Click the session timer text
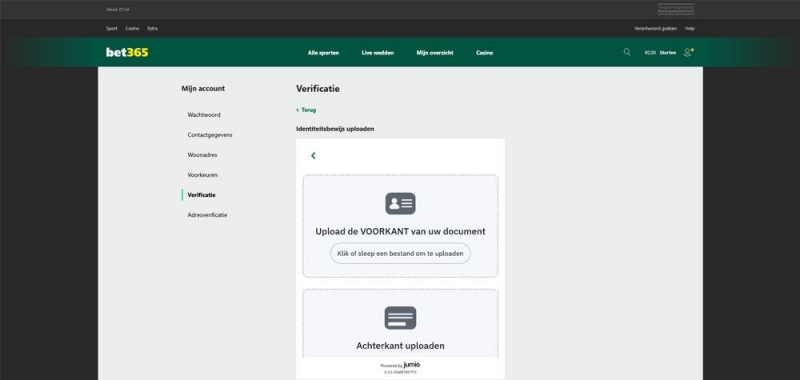This screenshot has height=380, width=800. tap(117, 9)
